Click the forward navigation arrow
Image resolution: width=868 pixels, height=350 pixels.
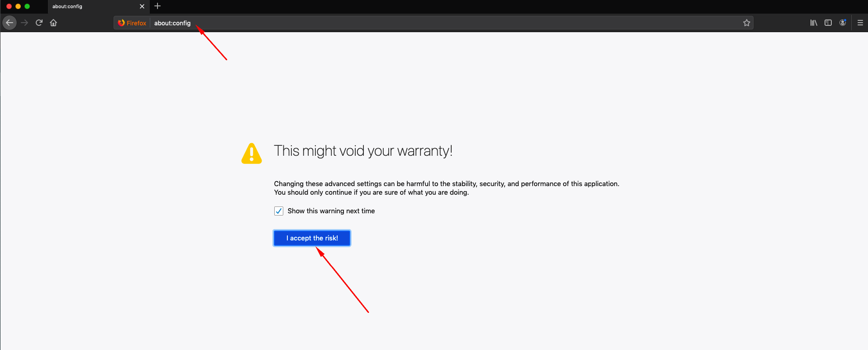click(24, 23)
